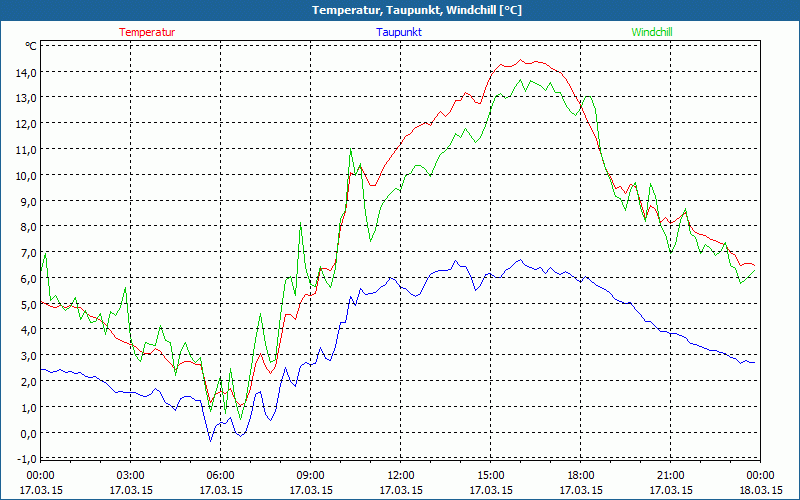Viewport: 800px width, 500px height.
Task: Click the 13,0 y-axis label
Action: (26, 98)
